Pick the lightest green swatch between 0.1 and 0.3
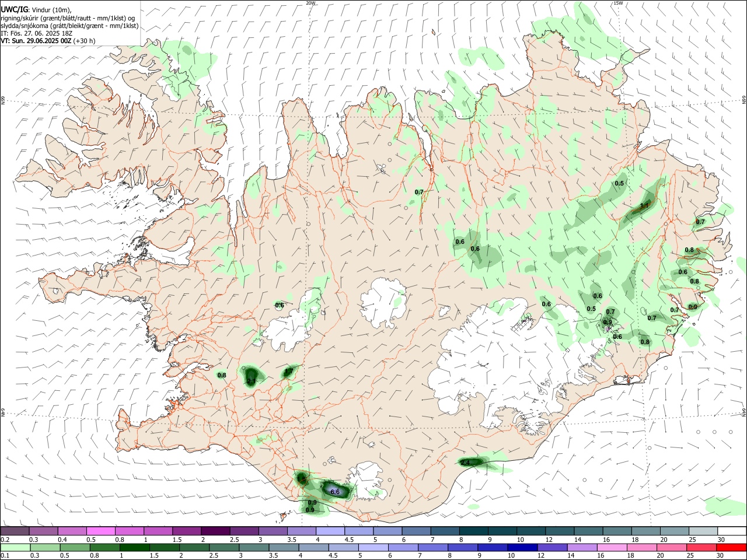The width and height of the screenshot is (747, 560). (x=15, y=547)
